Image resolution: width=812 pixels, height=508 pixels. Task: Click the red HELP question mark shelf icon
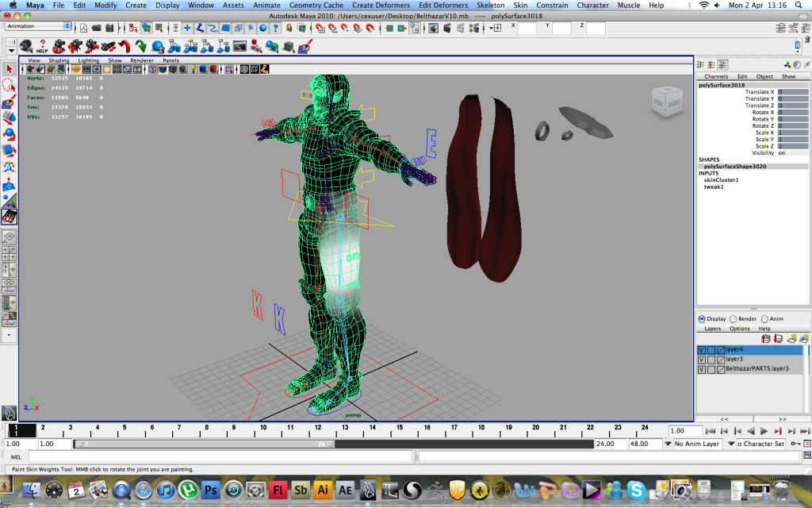(41, 46)
